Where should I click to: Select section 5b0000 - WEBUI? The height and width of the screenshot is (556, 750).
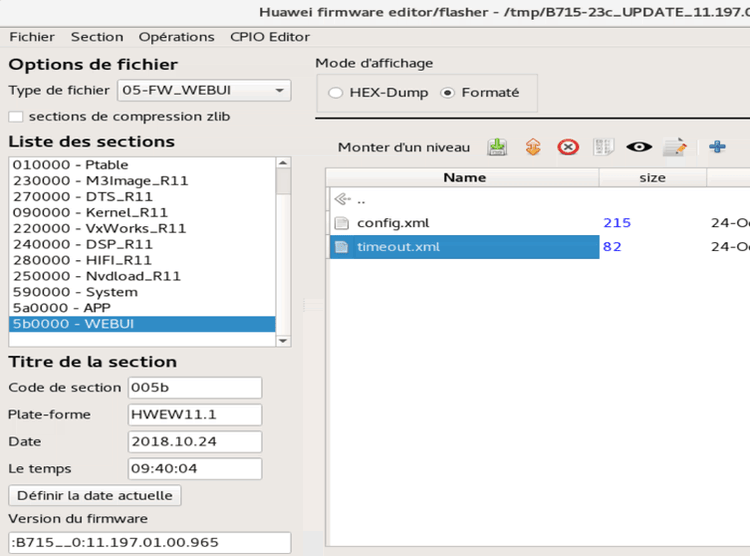pos(142,324)
